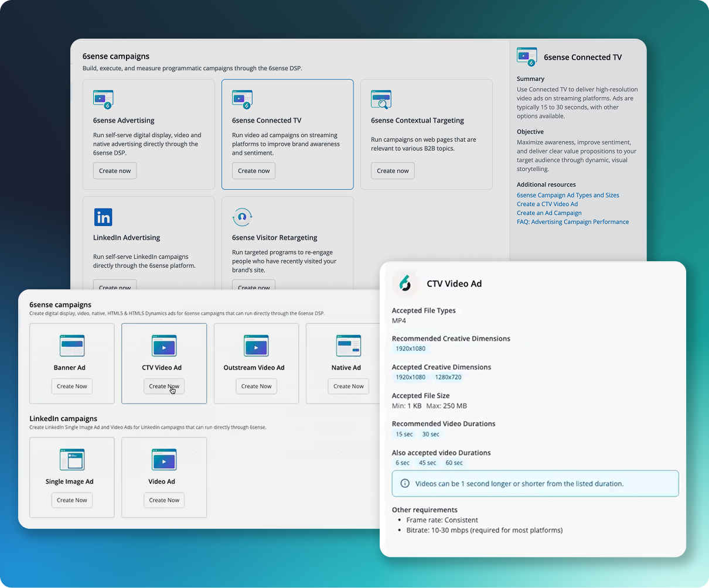Click the LinkedIn Advertising card title
The height and width of the screenshot is (588, 709).
tap(127, 238)
